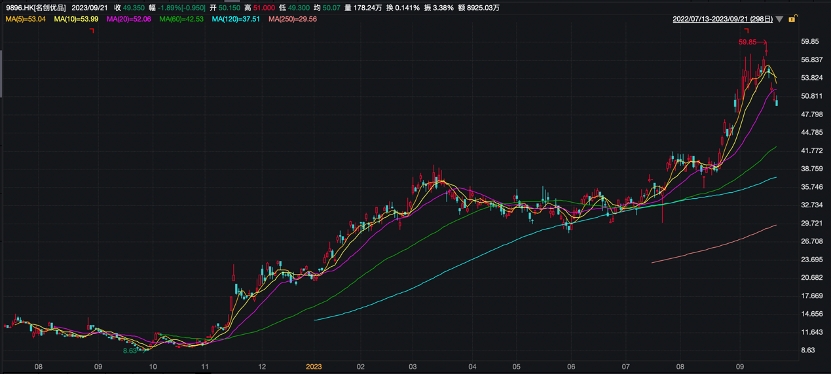Click the closing price 49.350
This screenshot has height=374, width=832.
pos(134,8)
